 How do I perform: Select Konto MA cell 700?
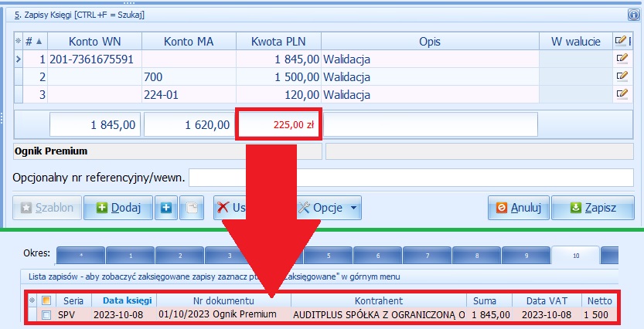189,76
